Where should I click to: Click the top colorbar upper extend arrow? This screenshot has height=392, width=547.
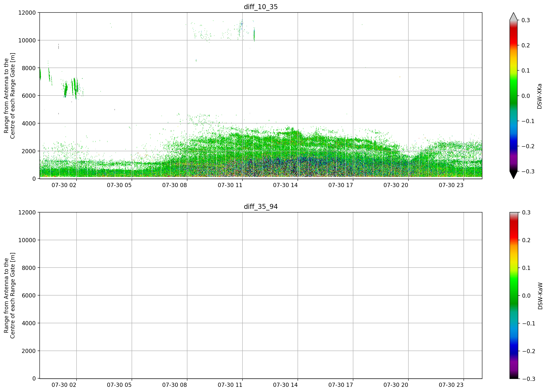513,16
